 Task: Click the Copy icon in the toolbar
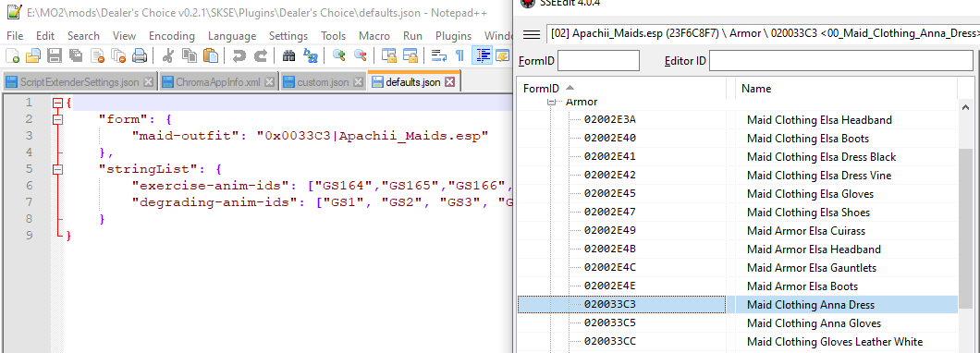[x=190, y=55]
